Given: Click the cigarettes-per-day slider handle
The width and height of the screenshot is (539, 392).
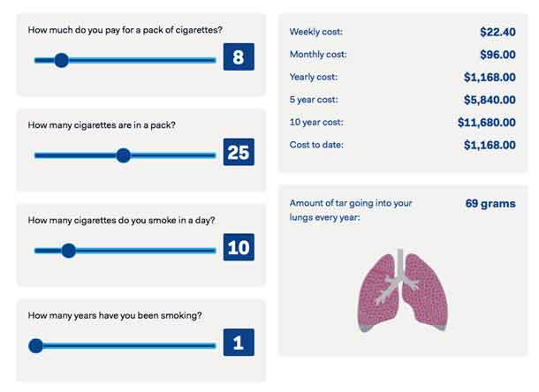Looking at the screenshot, I should click(68, 250).
